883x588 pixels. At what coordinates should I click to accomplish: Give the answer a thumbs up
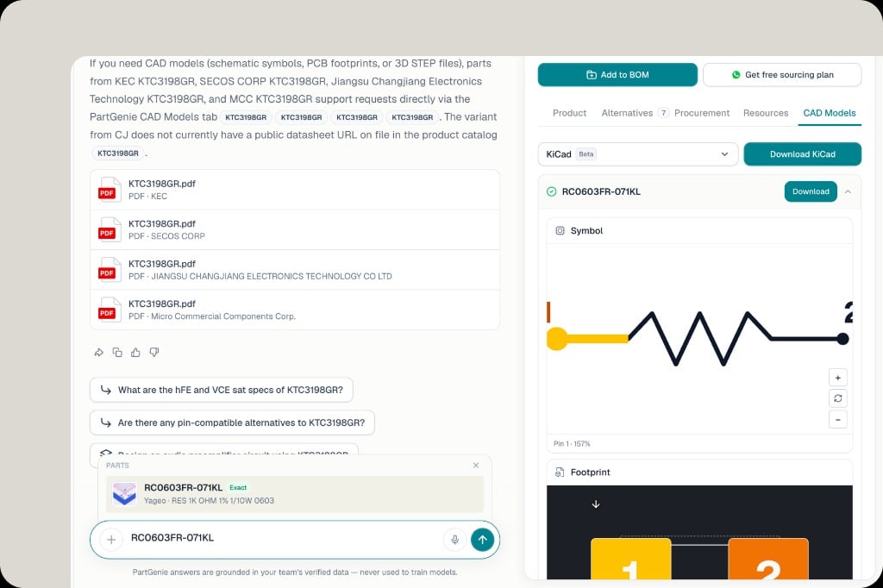[x=135, y=353]
